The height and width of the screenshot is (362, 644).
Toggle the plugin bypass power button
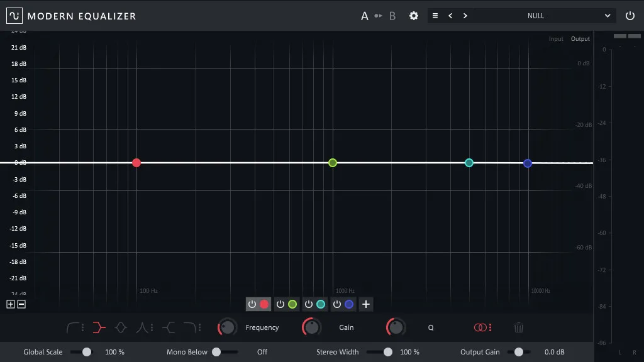(630, 16)
